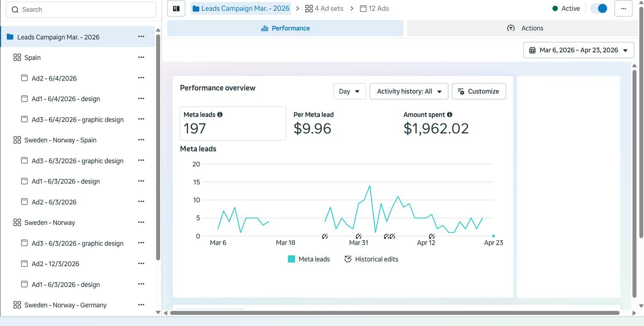Open ellipsis menu for Ad2 - 6/4/2026
This screenshot has height=326, width=644.
tap(141, 78)
